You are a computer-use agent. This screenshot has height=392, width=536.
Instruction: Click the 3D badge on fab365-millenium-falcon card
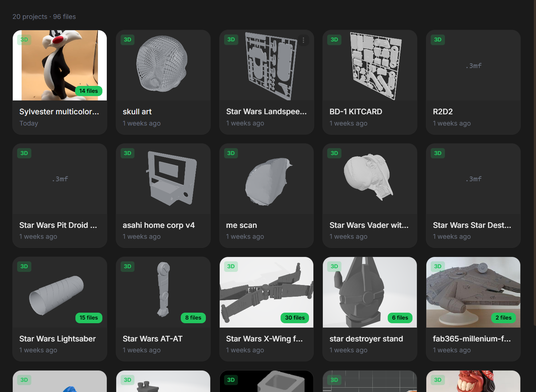(x=438, y=266)
